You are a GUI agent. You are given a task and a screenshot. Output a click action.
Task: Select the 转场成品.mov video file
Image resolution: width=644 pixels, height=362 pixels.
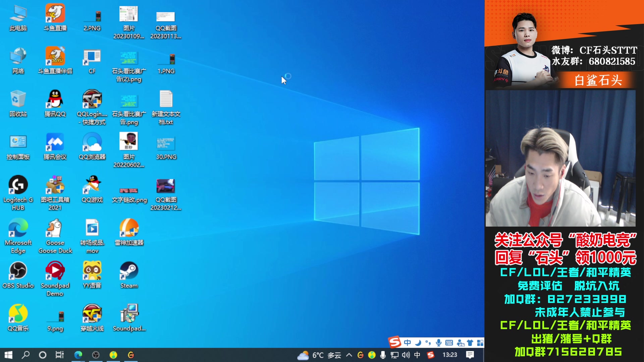coord(92,236)
